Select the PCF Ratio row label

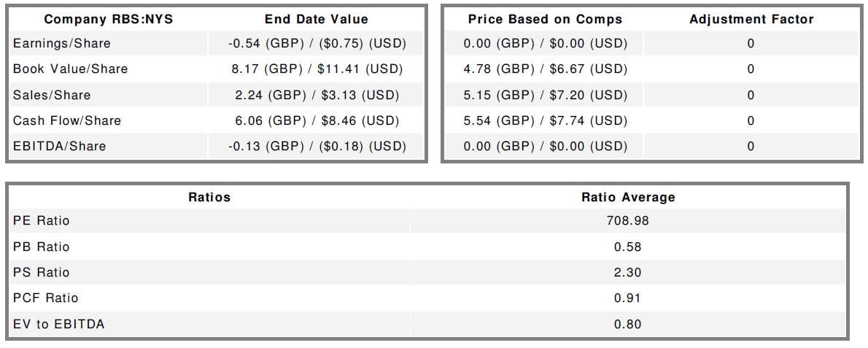(45, 298)
